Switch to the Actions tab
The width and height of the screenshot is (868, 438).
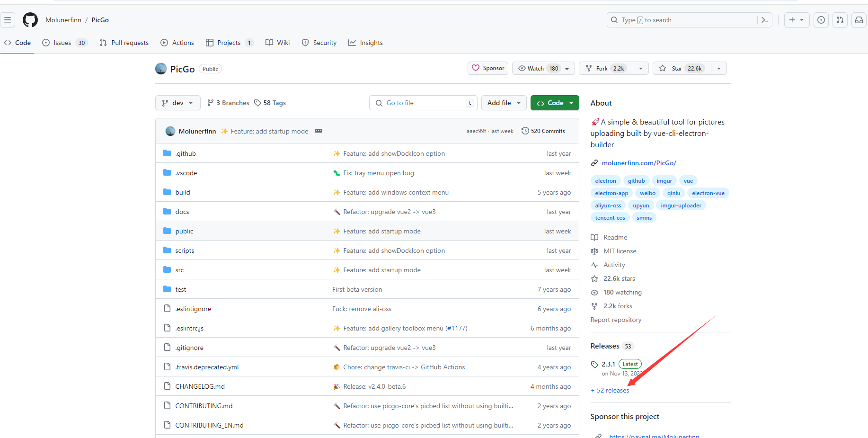click(177, 43)
